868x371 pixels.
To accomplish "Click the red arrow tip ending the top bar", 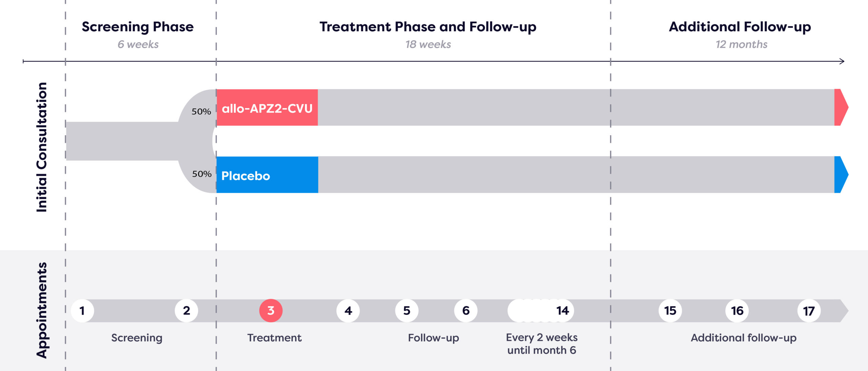I will (841, 107).
